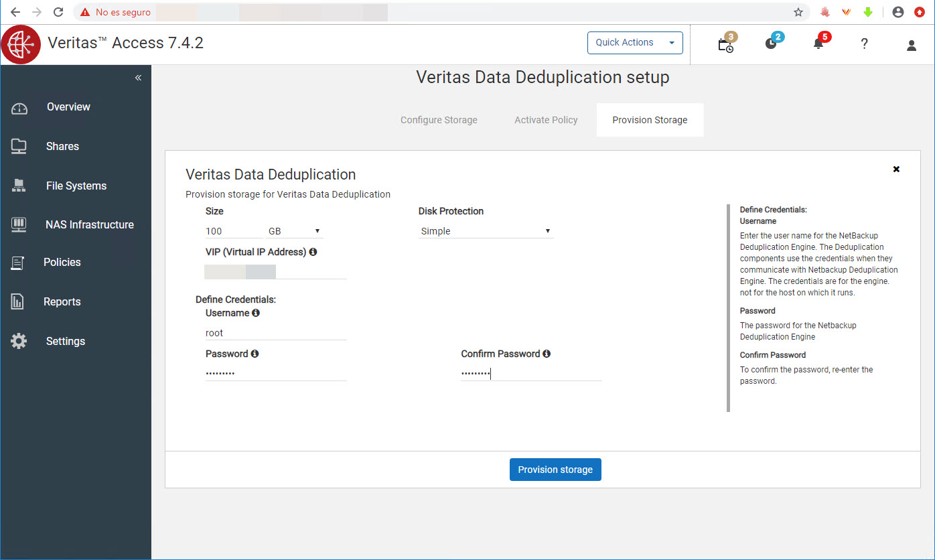Click the Overview gauge icon

pos(19,108)
